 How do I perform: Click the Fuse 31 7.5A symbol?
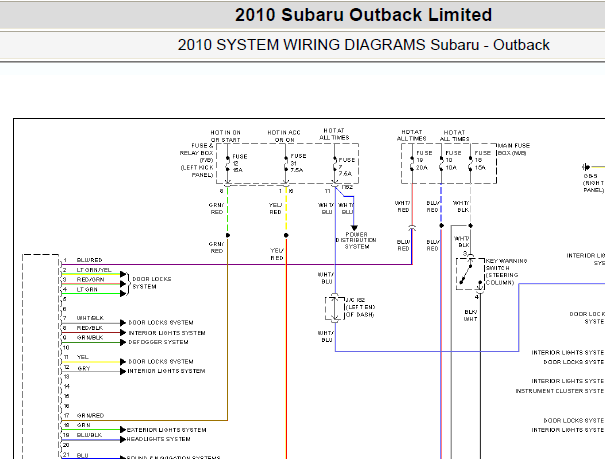click(286, 163)
